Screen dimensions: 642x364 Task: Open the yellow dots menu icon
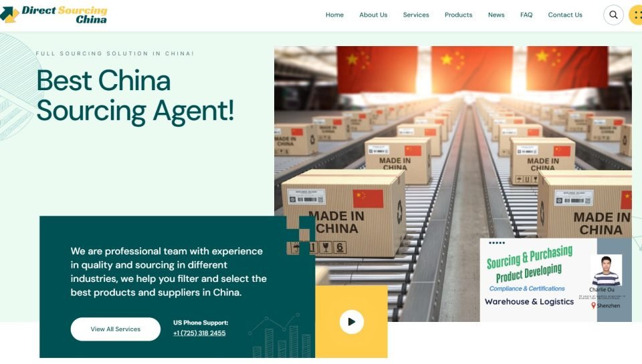click(x=636, y=15)
